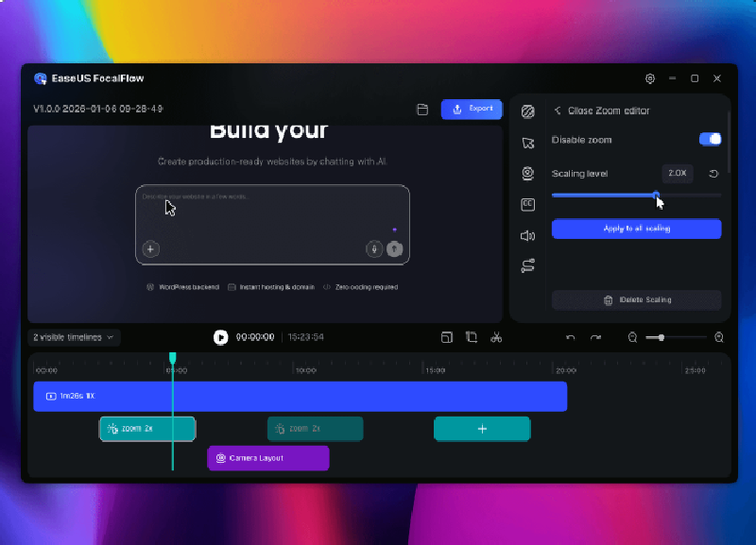Select the Camera Layout timeline clip

click(x=268, y=458)
